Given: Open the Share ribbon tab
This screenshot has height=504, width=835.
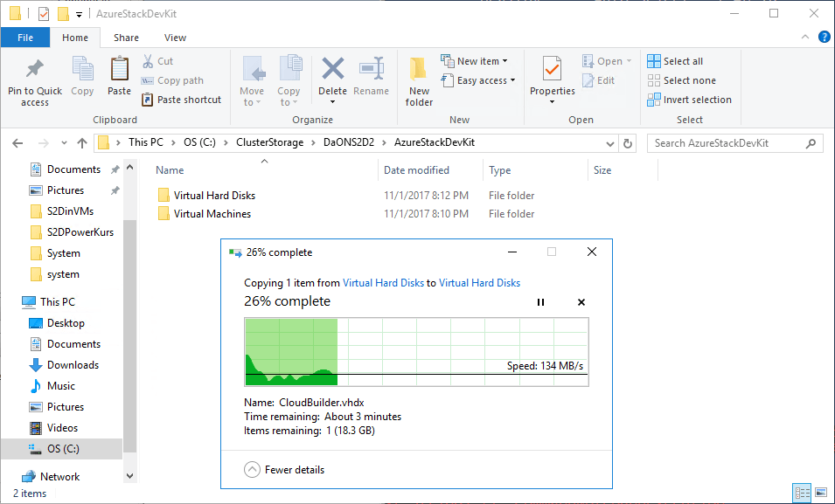Looking at the screenshot, I should click(126, 38).
